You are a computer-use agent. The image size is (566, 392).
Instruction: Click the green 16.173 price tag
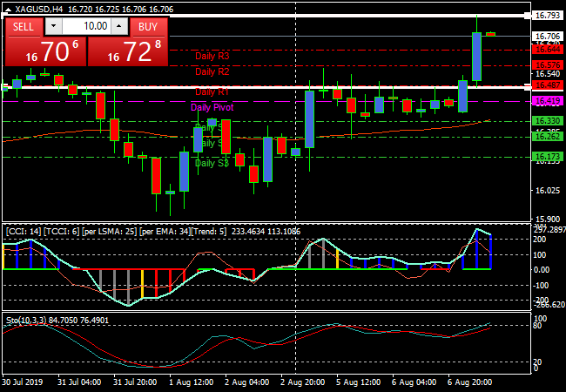point(547,158)
